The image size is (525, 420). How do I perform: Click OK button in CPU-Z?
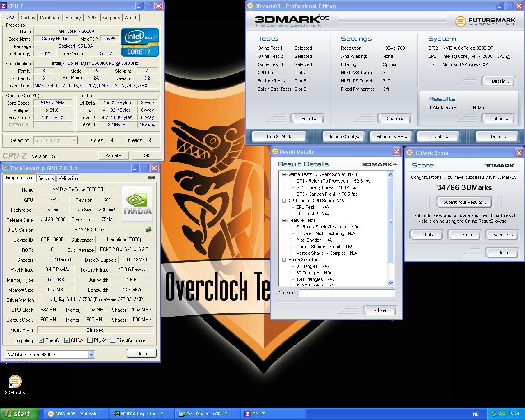(x=146, y=155)
